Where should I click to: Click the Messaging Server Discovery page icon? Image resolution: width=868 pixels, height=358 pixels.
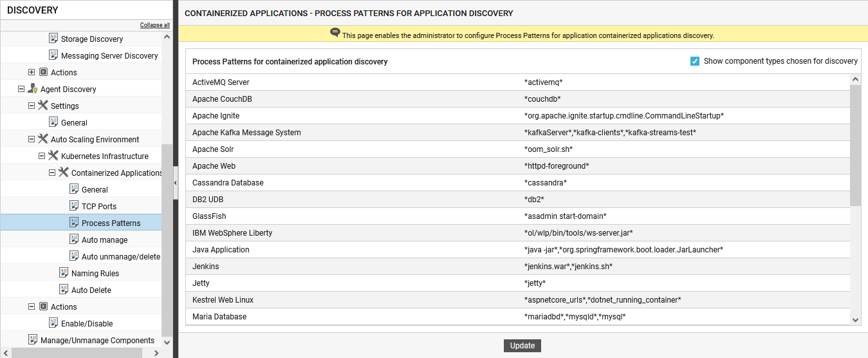pos(54,55)
